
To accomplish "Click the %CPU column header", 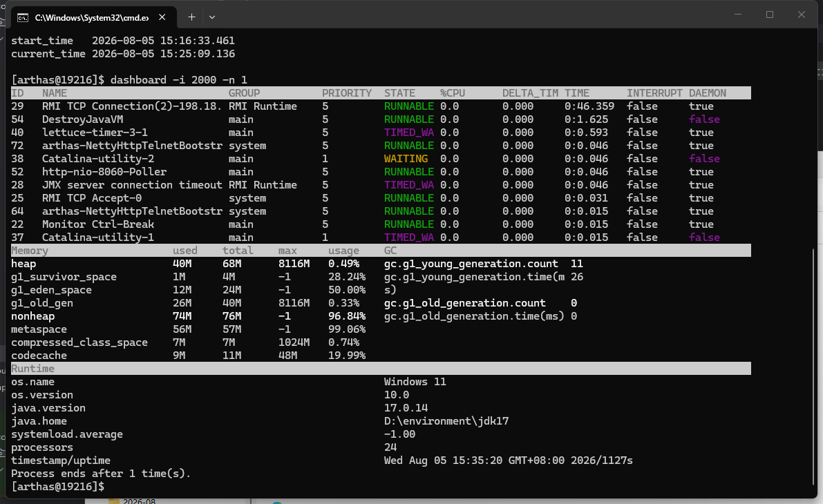I will pos(453,93).
